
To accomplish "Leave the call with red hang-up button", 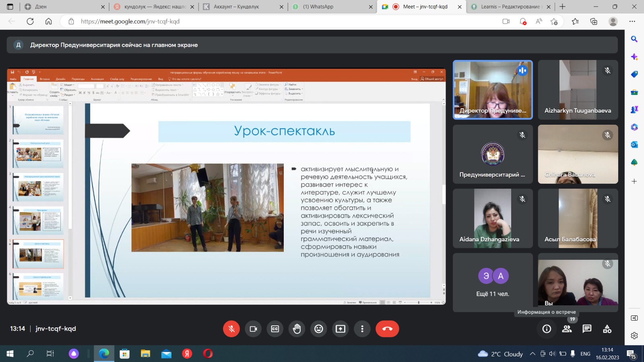I will (x=387, y=329).
